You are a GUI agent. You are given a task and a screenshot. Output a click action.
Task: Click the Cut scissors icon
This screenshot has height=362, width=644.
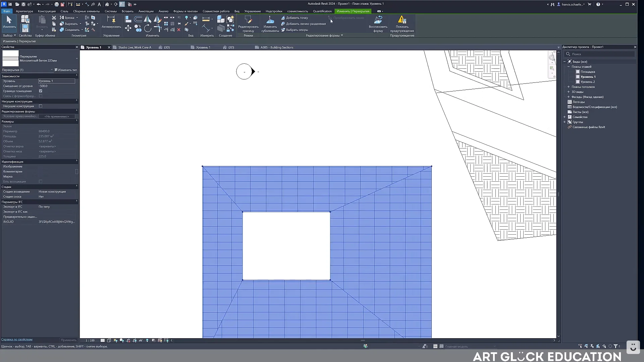click(54, 17)
